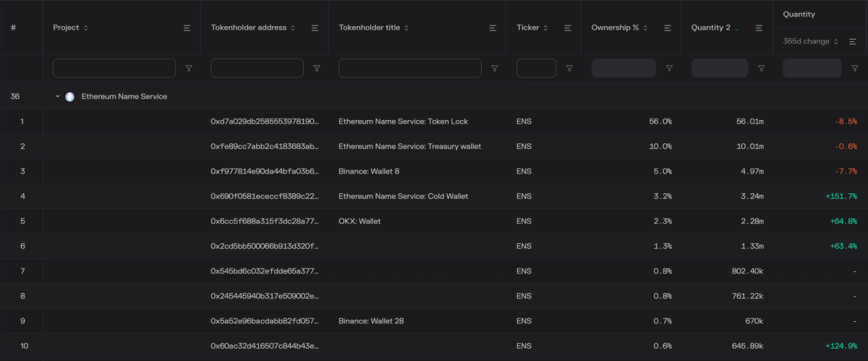Select Binance: Wallet 28 title
The image size is (868, 361).
tap(371, 321)
